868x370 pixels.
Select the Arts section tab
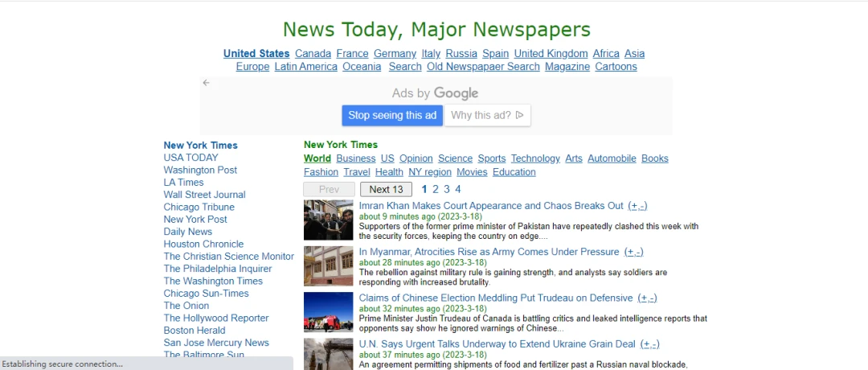[574, 158]
